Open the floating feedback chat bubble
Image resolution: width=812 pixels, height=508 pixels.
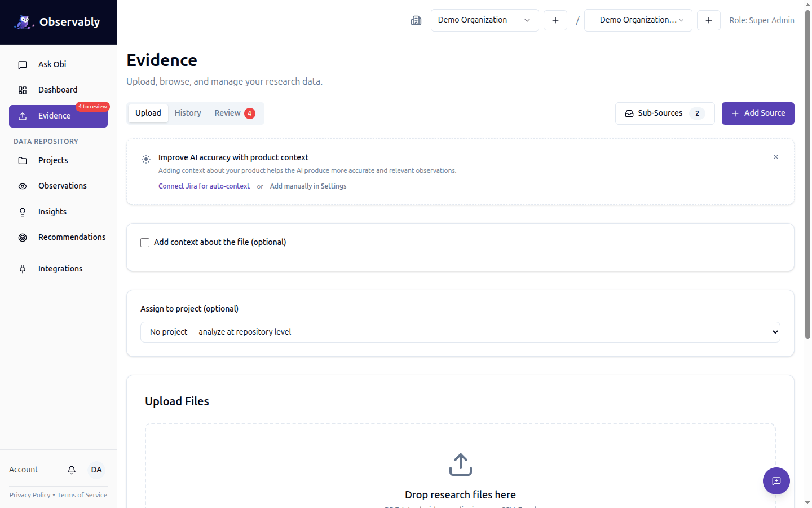(x=776, y=481)
